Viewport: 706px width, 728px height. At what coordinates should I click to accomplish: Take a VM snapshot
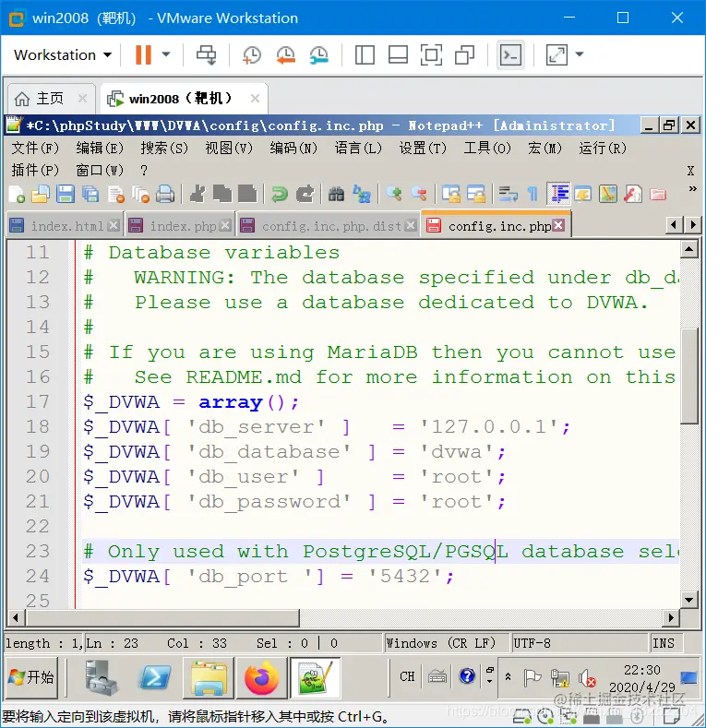[252, 54]
